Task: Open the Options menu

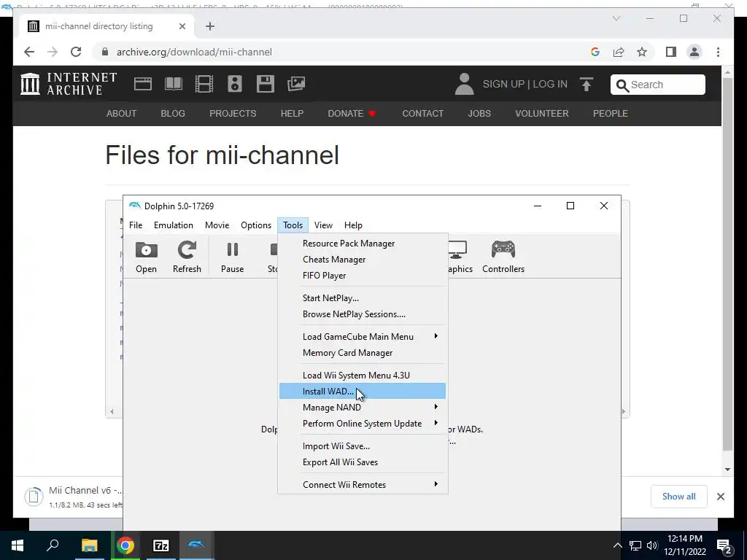Action: tap(256, 225)
